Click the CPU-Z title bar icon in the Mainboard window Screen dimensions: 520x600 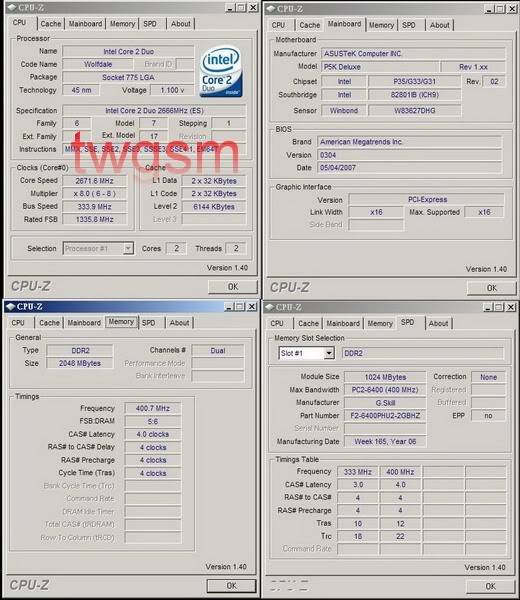(x=271, y=8)
